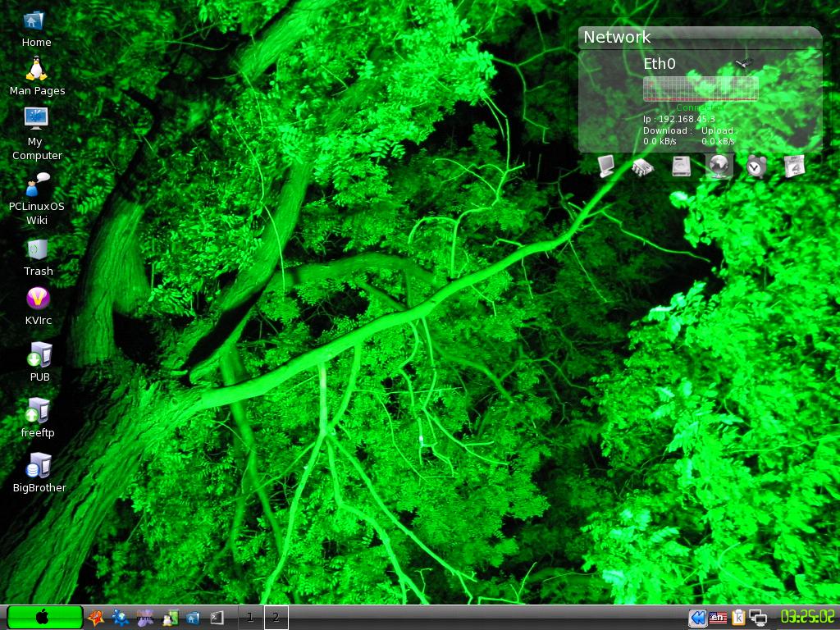This screenshot has height=630, width=840.
Task: Open the penguin control center panel icon
Action: pos(171,619)
